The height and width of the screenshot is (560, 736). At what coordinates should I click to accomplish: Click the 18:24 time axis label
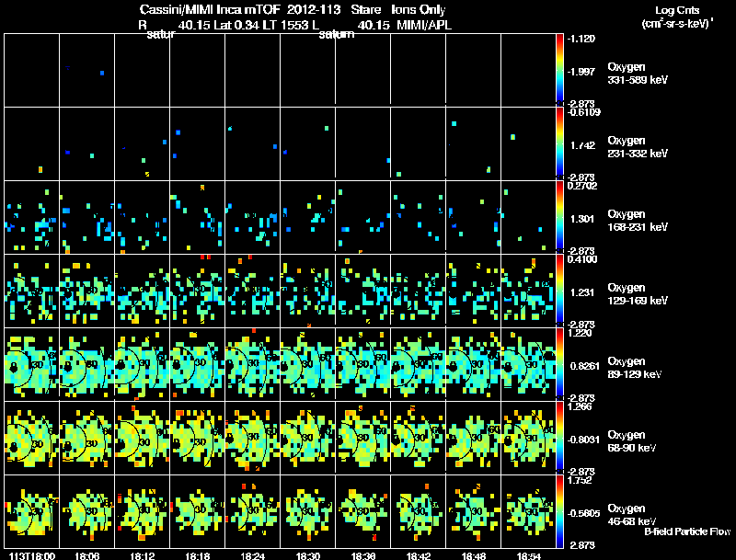click(252, 555)
